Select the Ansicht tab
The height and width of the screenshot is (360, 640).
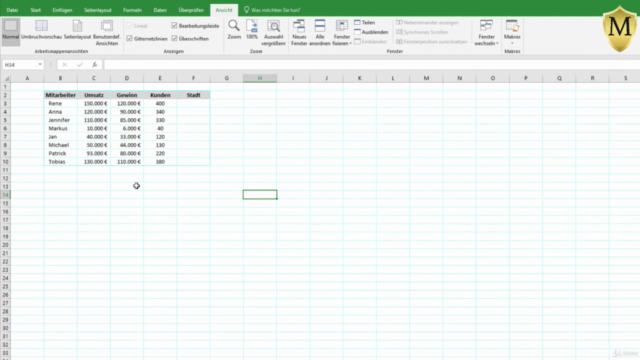pyautogui.click(x=224, y=10)
